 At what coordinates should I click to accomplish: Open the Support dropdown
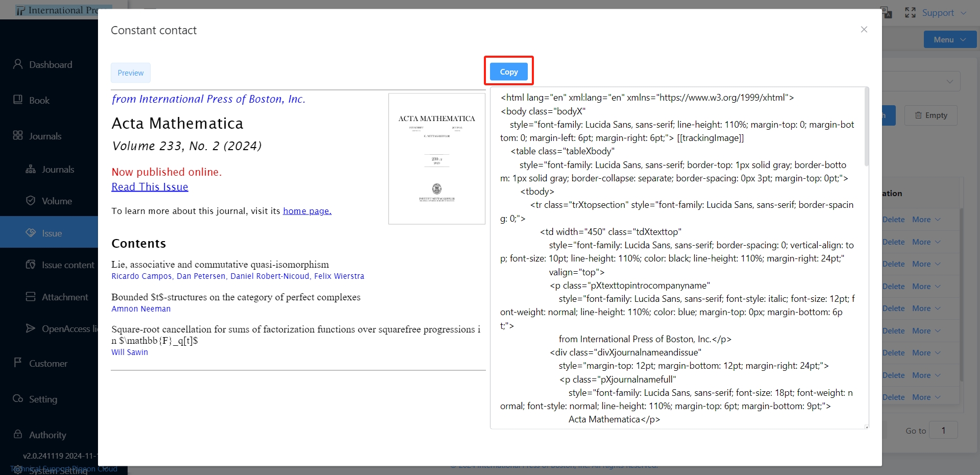[944, 13]
